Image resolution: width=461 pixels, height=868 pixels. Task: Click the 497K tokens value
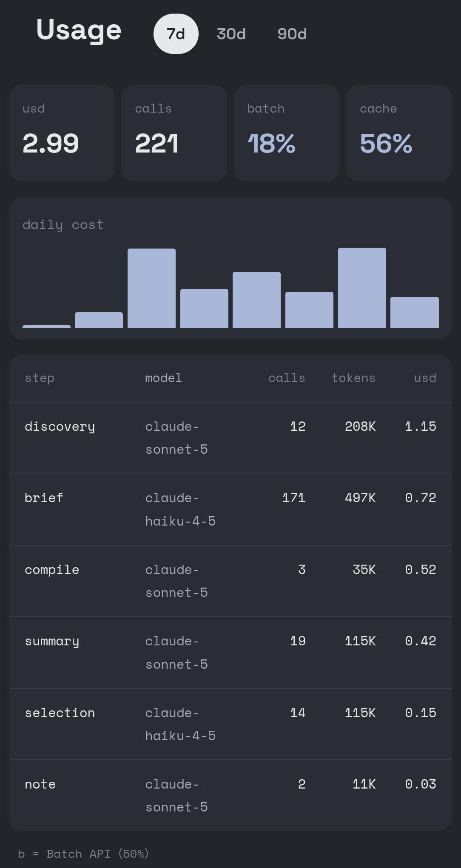click(360, 498)
